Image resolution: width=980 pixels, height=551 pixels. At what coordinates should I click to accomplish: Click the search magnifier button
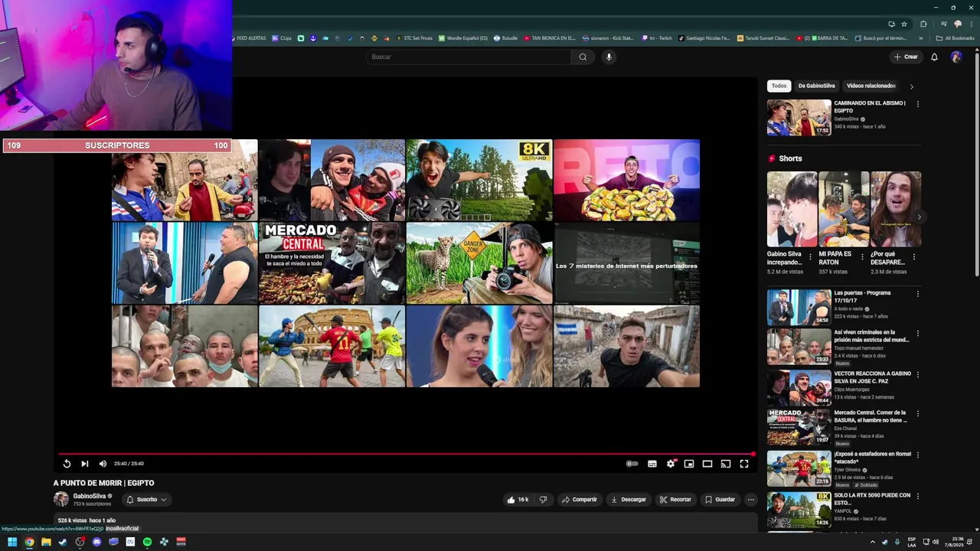pos(583,57)
